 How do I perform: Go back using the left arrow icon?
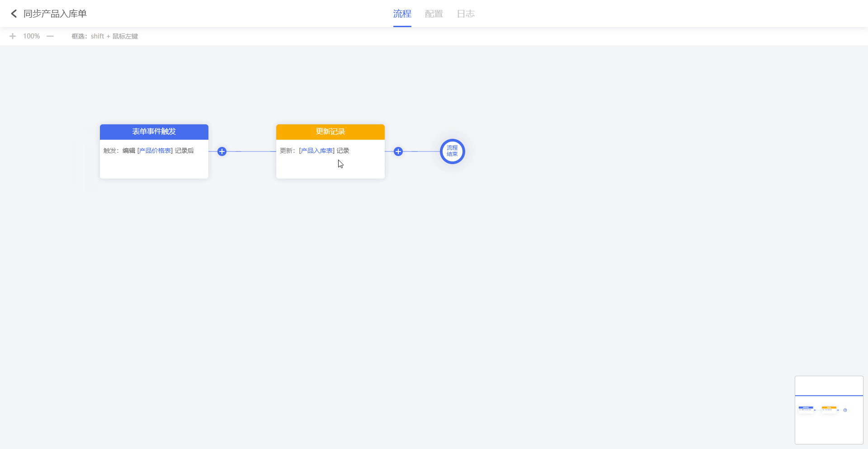[14, 14]
